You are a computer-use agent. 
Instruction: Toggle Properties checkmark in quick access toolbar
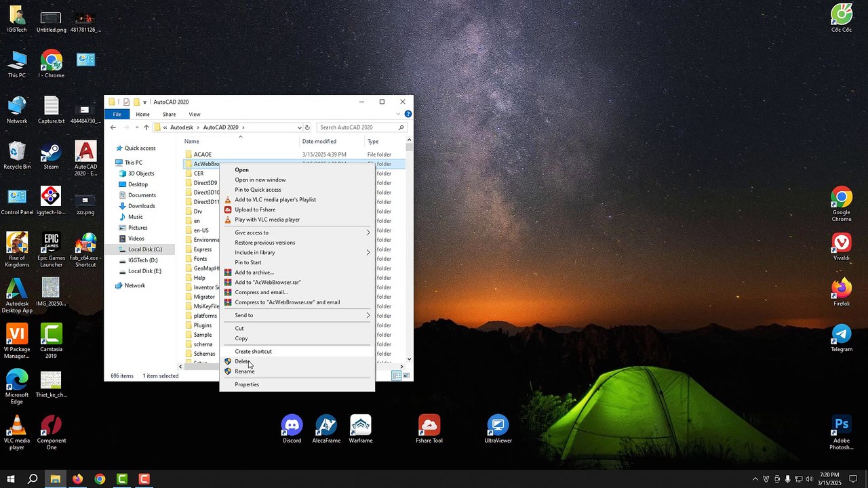[x=126, y=102]
